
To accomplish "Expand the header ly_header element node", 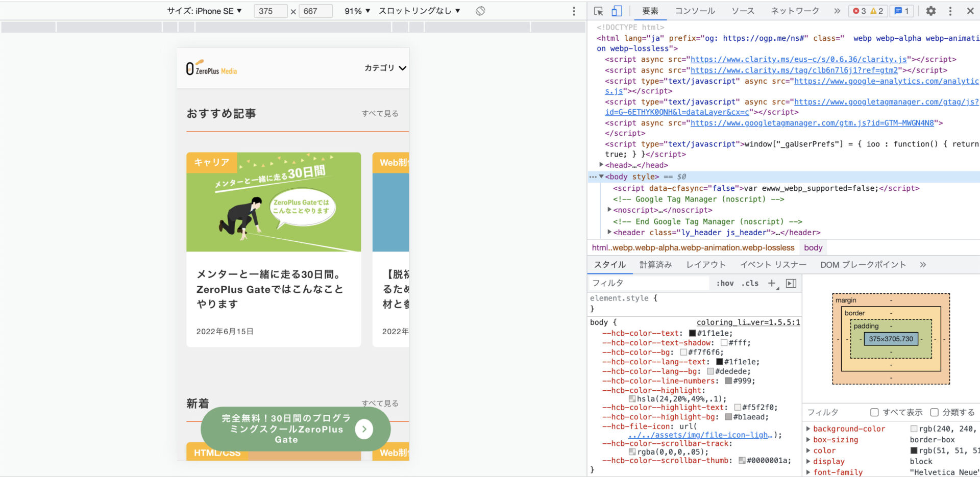I will (x=609, y=232).
